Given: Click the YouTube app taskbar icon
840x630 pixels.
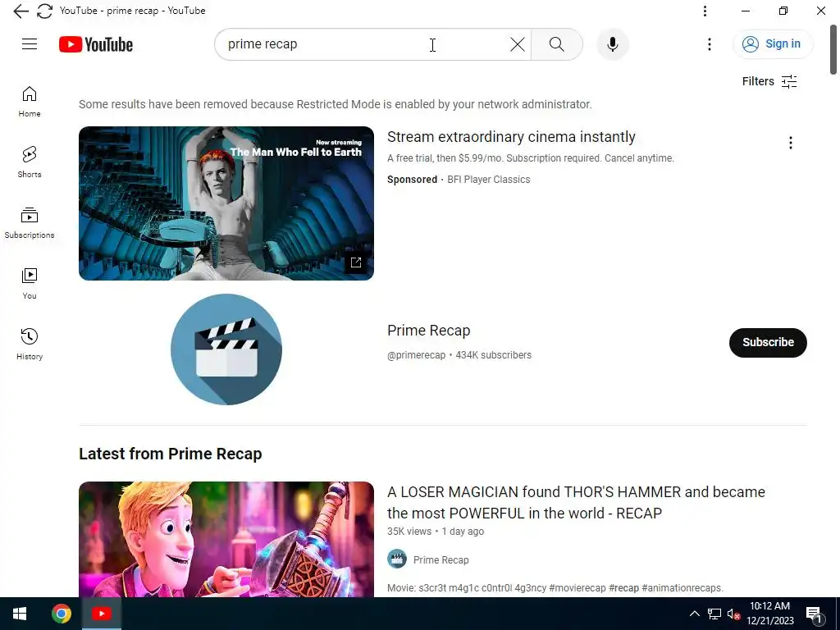Looking at the screenshot, I should pyautogui.click(x=101, y=614).
